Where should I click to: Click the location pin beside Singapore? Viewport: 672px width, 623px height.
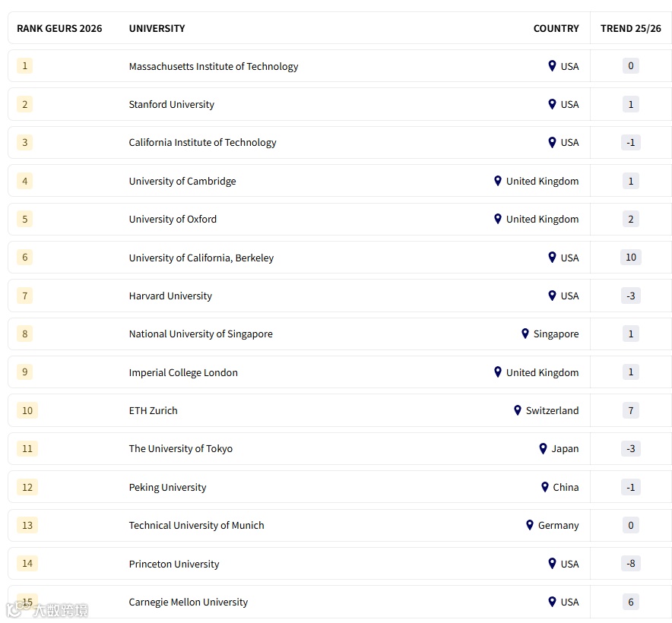pos(525,334)
